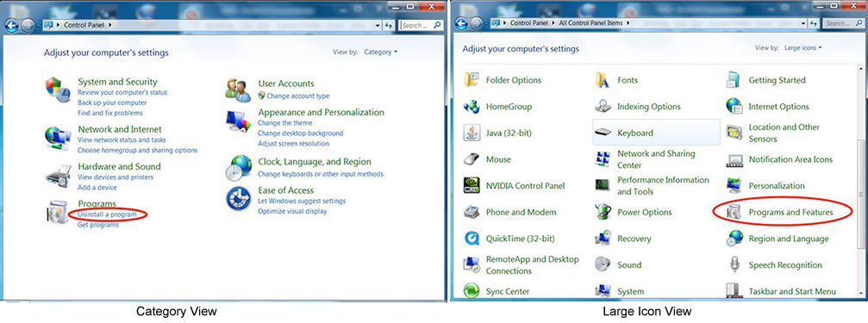Click the Hardware and Sound printer icon
Screen dimensions: 868x323
tap(58, 176)
